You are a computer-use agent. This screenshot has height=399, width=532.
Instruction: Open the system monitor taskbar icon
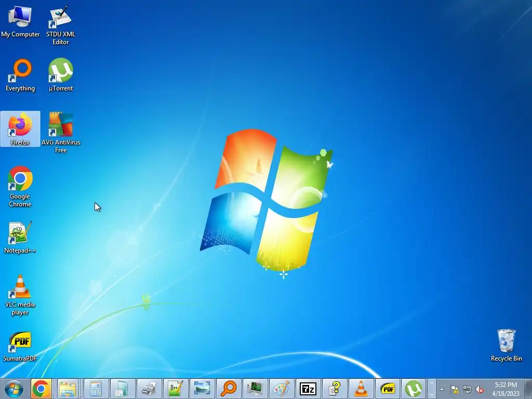pyautogui.click(x=255, y=389)
